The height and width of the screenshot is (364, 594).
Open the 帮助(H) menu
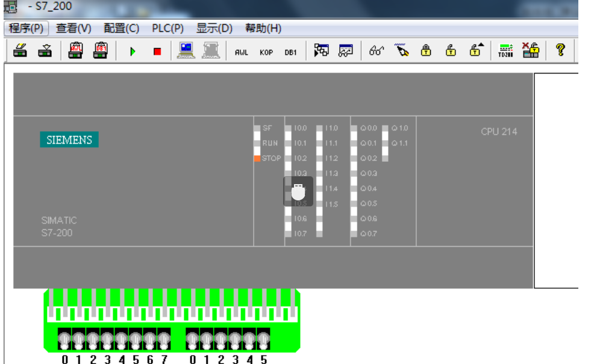point(263,28)
